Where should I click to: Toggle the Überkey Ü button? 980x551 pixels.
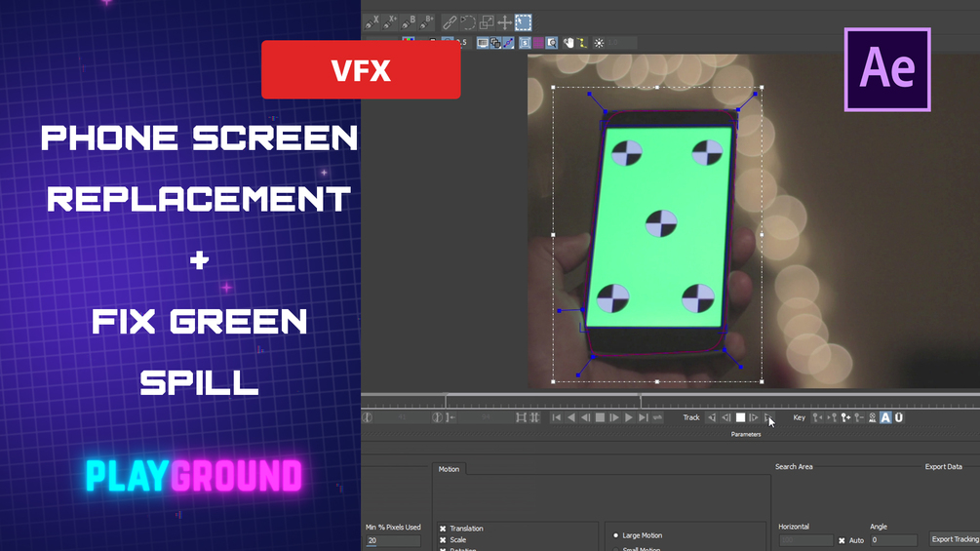pos(899,417)
